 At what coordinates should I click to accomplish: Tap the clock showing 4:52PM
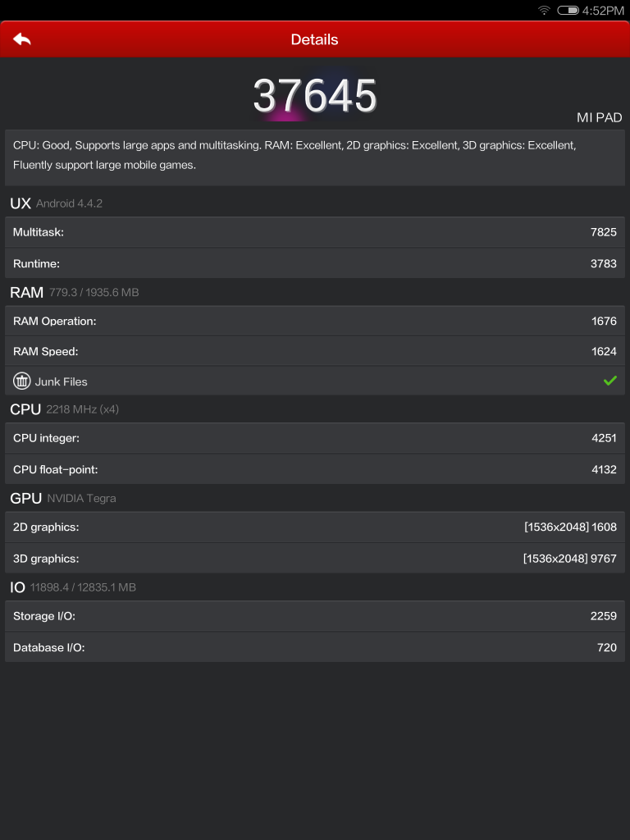pos(605,11)
